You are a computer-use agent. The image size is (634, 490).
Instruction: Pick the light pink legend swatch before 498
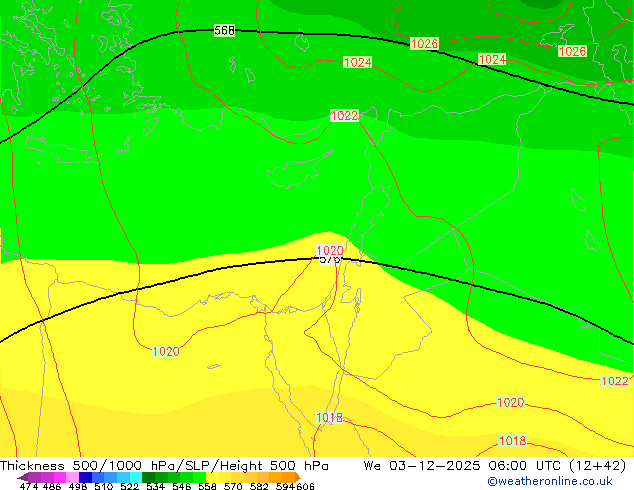(x=72, y=477)
